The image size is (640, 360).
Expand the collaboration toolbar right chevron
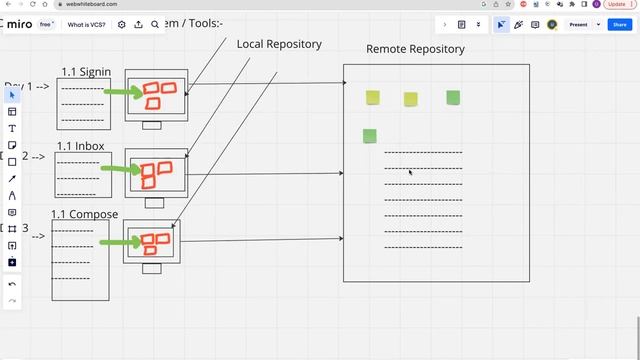click(444, 24)
